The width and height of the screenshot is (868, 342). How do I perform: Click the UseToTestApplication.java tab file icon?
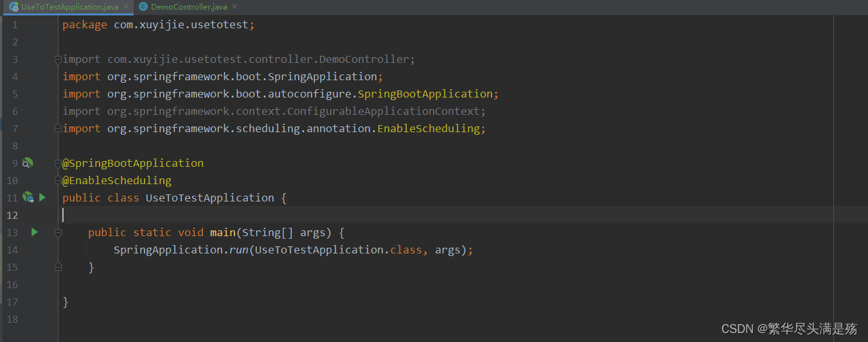13,7
